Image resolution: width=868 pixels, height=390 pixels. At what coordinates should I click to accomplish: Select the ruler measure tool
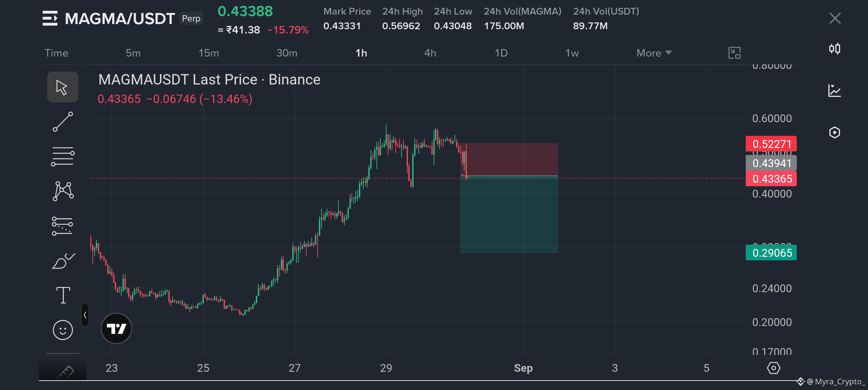(65, 372)
